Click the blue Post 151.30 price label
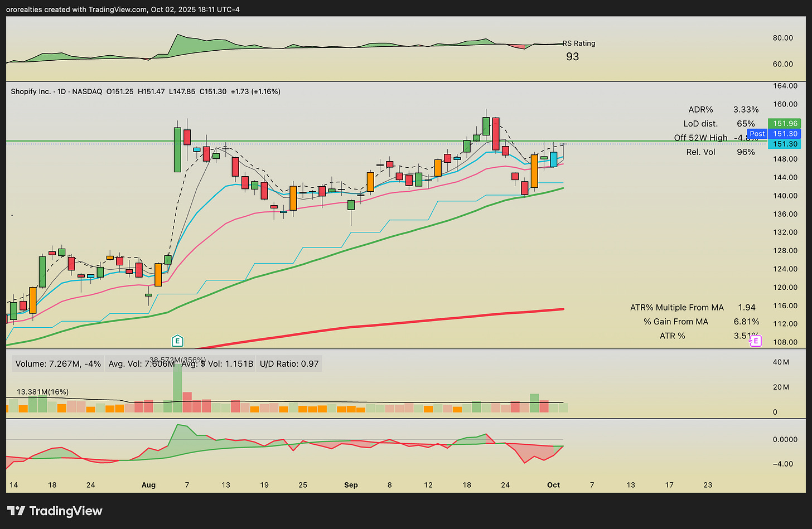The width and height of the screenshot is (812, 529). click(x=774, y=134)
